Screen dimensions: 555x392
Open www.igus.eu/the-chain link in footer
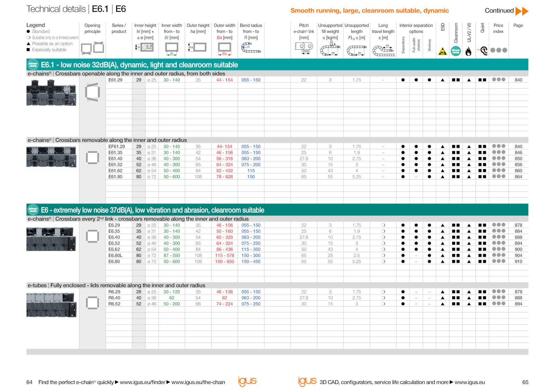pos(198,382)
